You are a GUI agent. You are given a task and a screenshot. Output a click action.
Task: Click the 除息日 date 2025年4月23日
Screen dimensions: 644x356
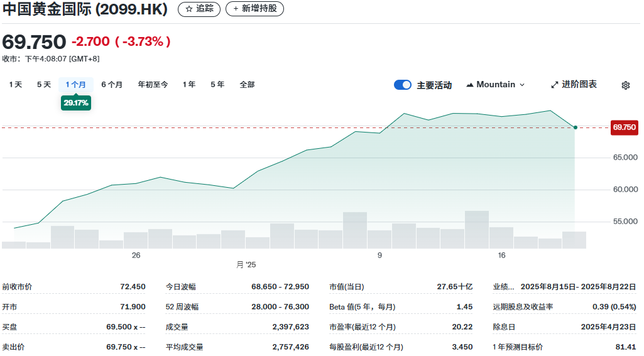[x=609, y=327]
